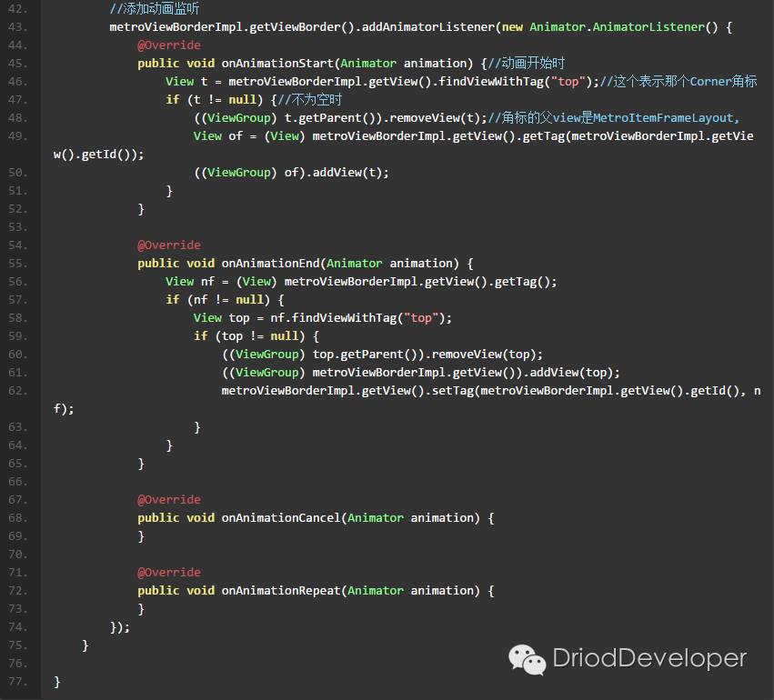Click the @Override annotation on line 71
Viewport: 774px width, 700px height.
coord(169,572)
